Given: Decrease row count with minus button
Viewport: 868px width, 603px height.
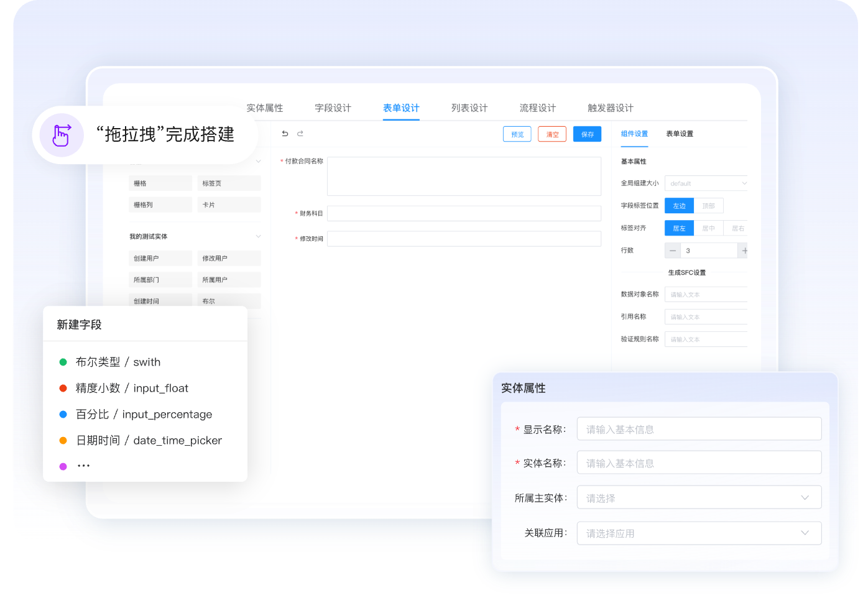Looking at the screenshot, I should pyautogui.click(x=673, y=251).
